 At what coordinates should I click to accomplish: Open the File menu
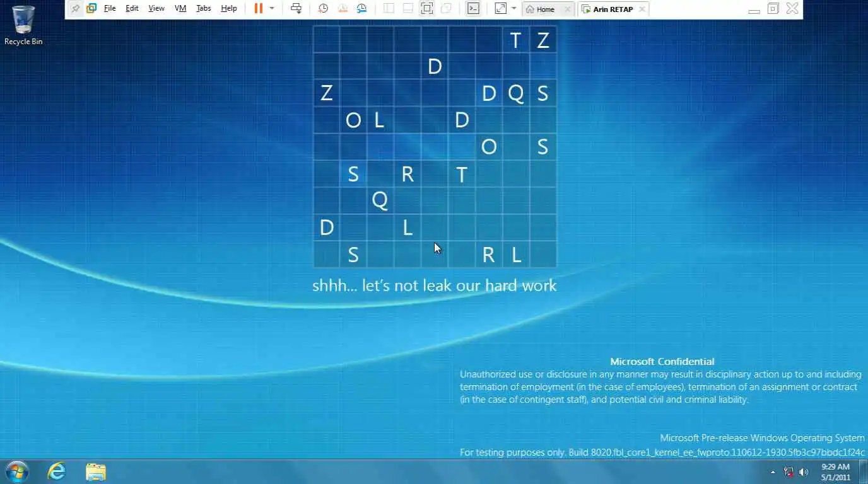click(x=110, y=9)
